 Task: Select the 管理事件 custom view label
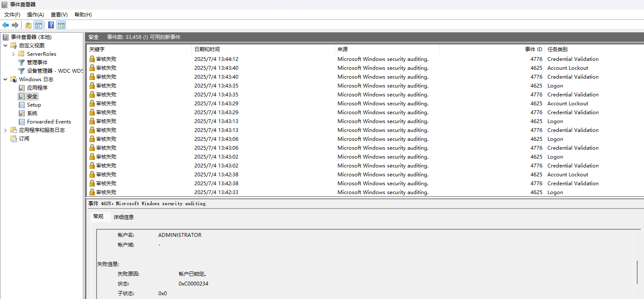37,63
